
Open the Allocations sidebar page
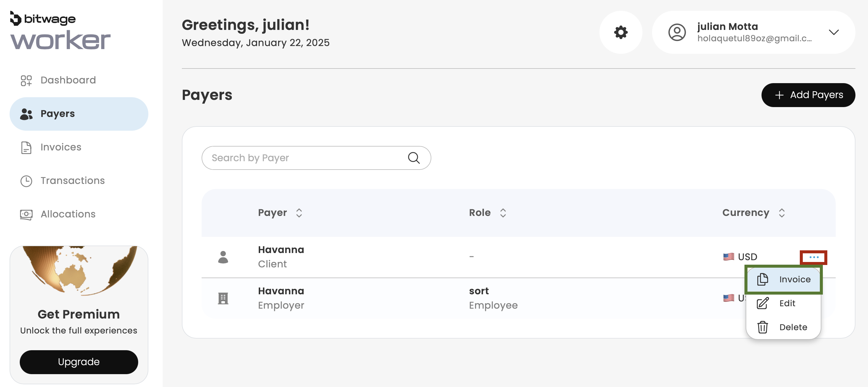coord(68,214)
